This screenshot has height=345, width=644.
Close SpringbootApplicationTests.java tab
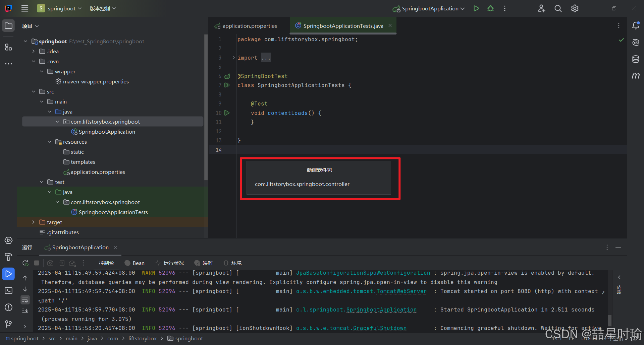tap(390, 25)
